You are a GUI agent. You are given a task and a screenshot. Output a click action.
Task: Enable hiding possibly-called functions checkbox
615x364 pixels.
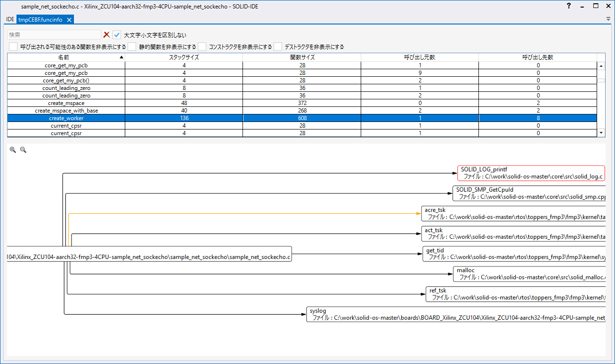pos(13,47)
